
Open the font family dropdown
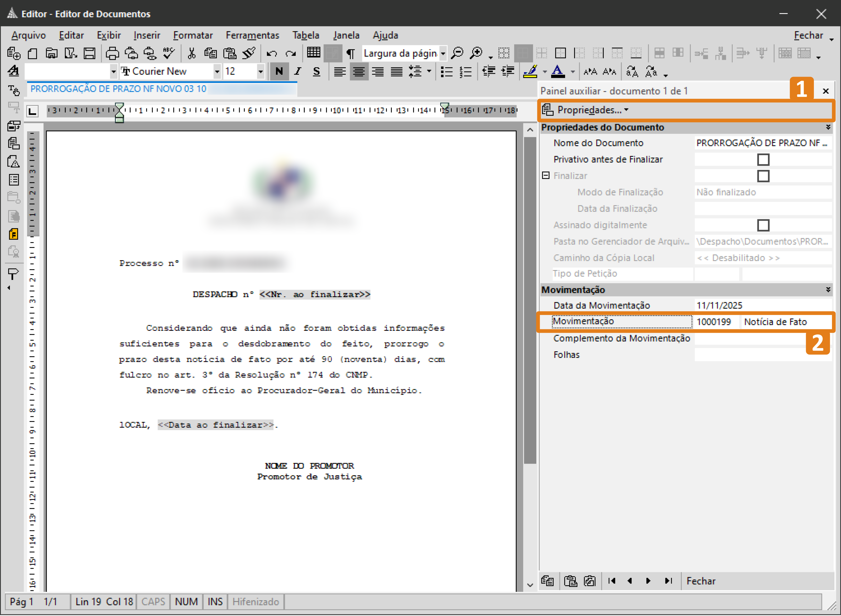[x=217, y=71]
